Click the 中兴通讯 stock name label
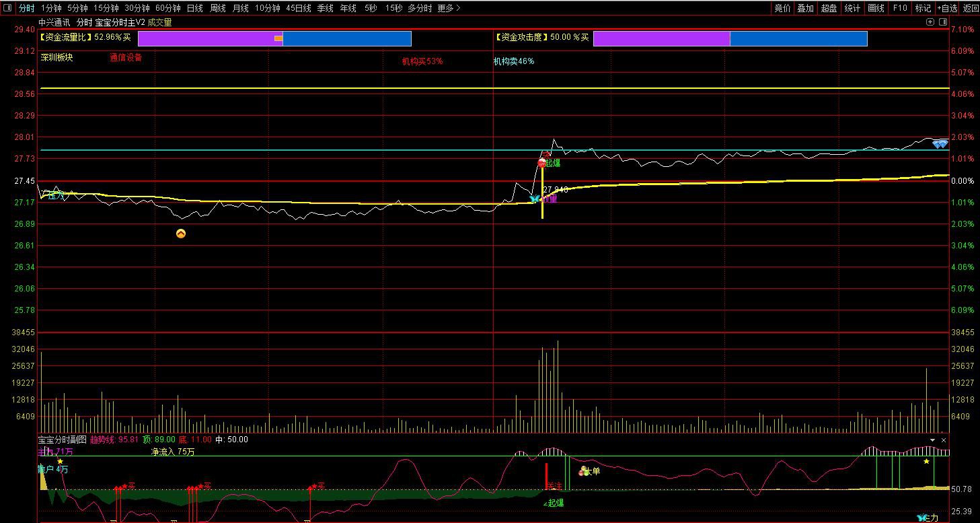 click(x=54, y=22)
